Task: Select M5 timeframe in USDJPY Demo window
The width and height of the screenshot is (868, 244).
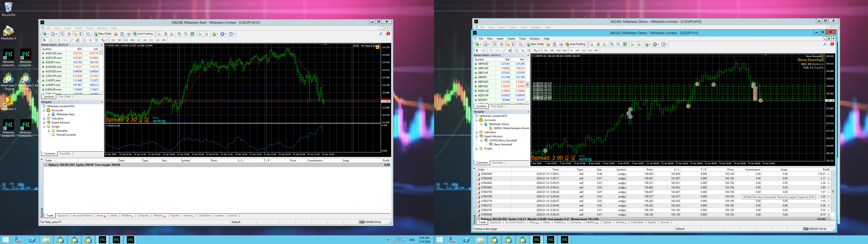Action: 552,51
